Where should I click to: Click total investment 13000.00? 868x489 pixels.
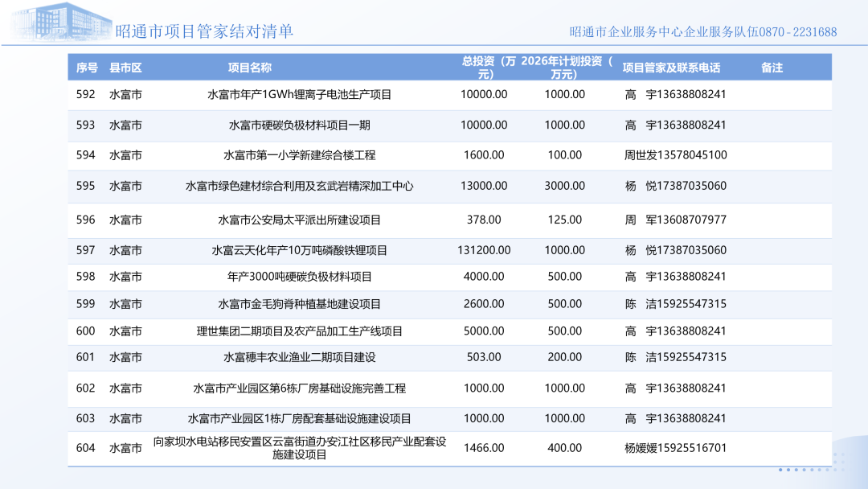[x=484, y=186]
